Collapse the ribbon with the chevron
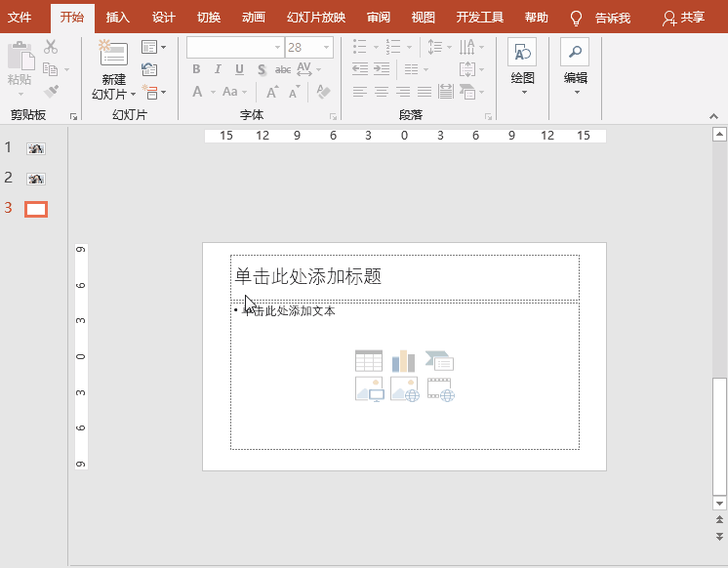728x568 pixels. pos(714,116)
